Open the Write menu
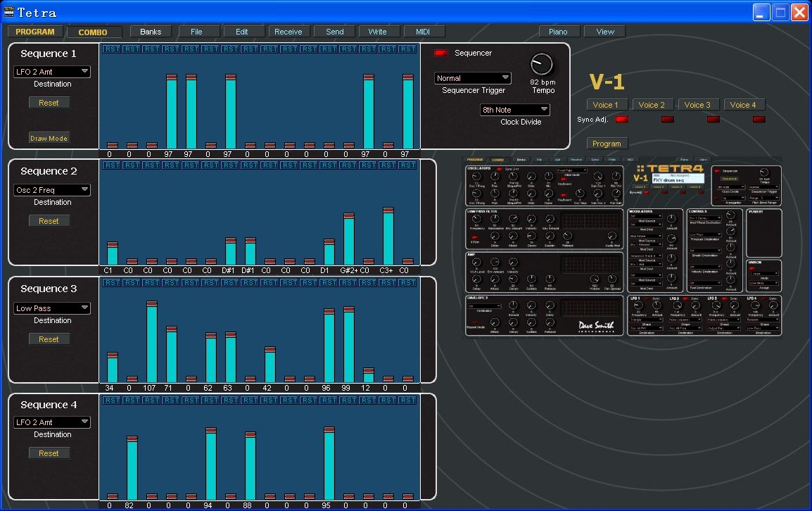Screen dimensions: 812x511 (x=378, y=32)
